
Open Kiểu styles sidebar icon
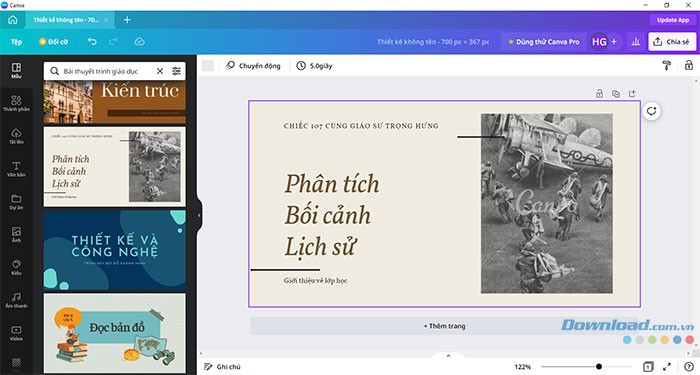point(16,267)
